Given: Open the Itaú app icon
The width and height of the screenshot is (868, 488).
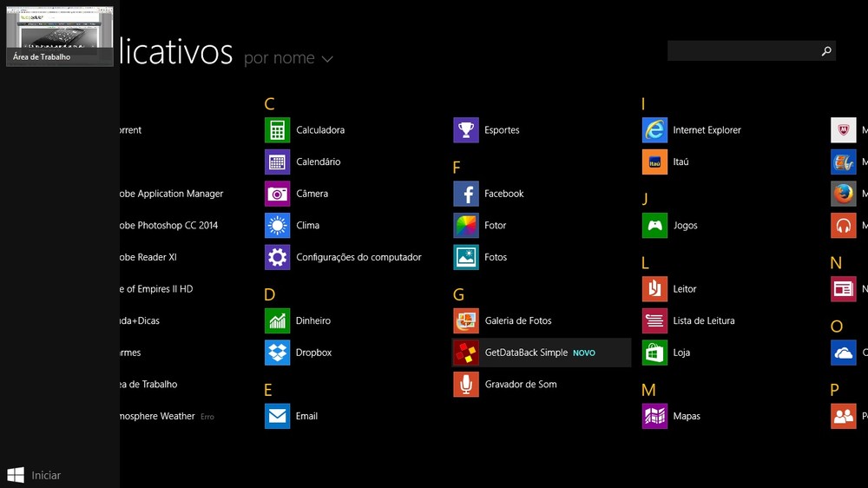Looking at the screenshot, I should [x=654, y=162].
